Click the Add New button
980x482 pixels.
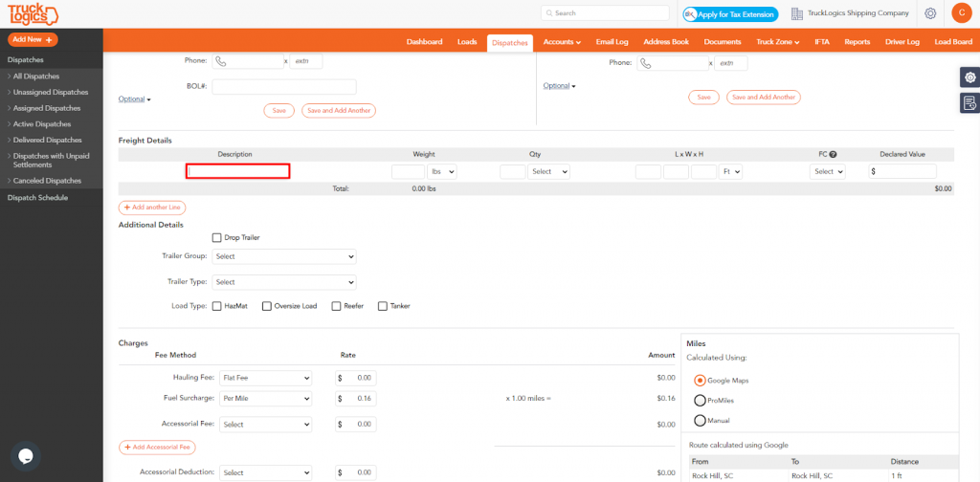point(33,39)
